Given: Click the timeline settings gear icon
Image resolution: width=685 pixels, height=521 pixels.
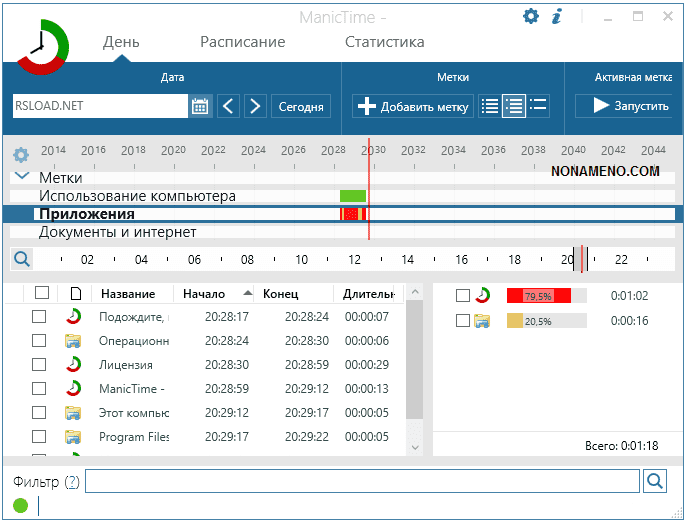Looking at the screenshot, I should [x=20, y=155].
